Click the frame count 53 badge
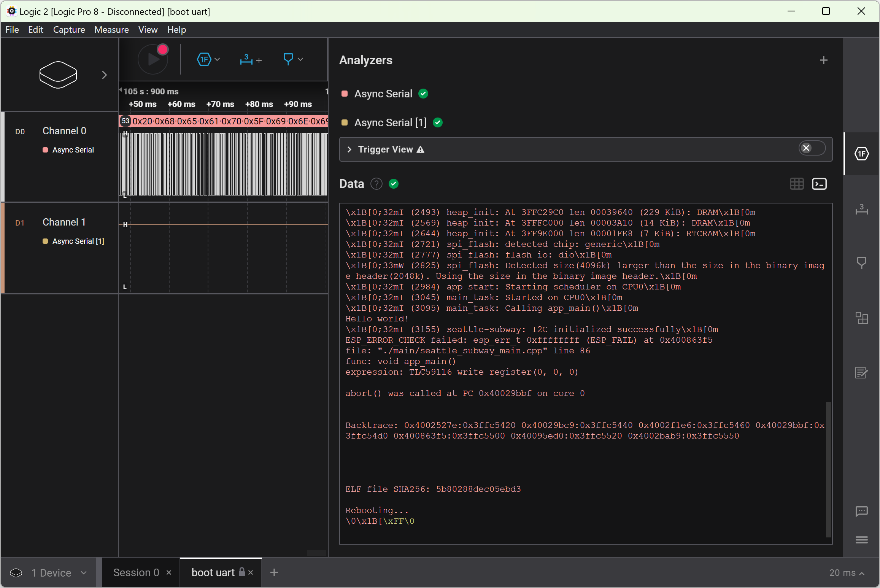The height and width of the screenshot is (588, 880). click(x=125, y=121)
